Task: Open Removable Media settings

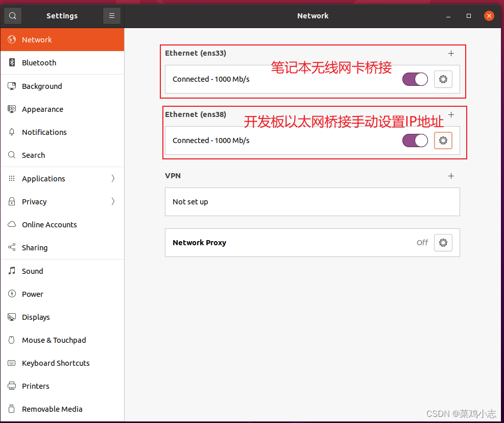Action: coord(62,409)
